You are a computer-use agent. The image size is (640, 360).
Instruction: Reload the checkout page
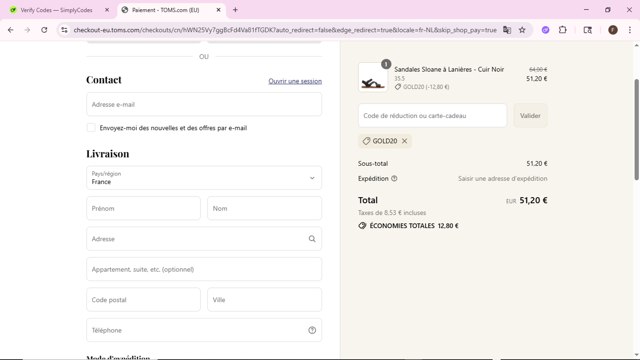(x=44, y=30)
